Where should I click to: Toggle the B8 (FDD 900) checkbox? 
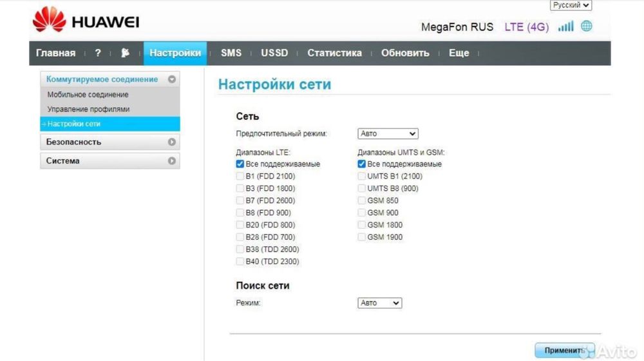point(240,213)
